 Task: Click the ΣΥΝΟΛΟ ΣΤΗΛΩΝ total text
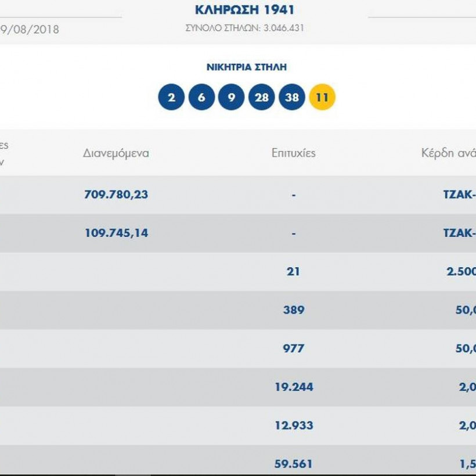click(x=245, y=28)
